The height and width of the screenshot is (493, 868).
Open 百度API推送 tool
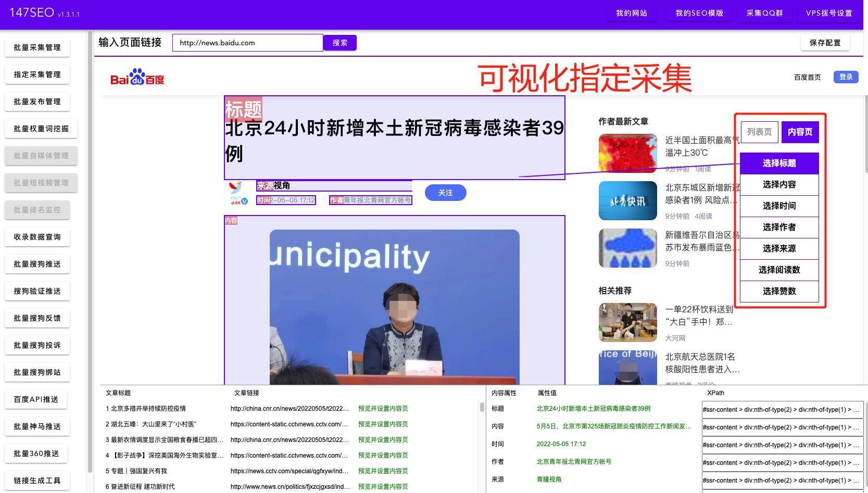(x=36, y=399)
